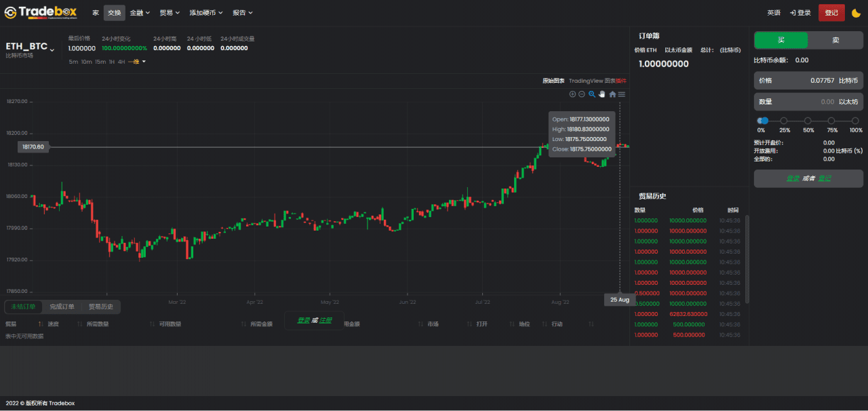
Task: Open the 贸易历史 tab below chart
Action: click(x=101, y=307)
